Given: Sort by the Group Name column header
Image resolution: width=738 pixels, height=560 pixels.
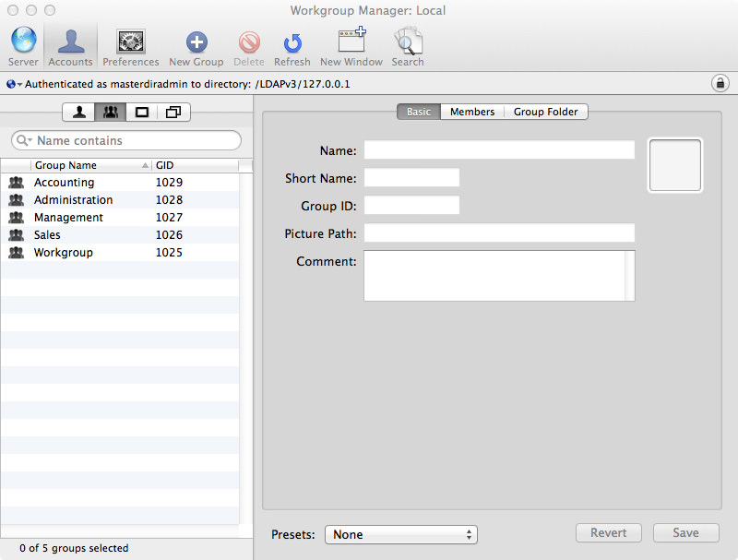Looking at the screenshot, I should click(x=91, y=165).
